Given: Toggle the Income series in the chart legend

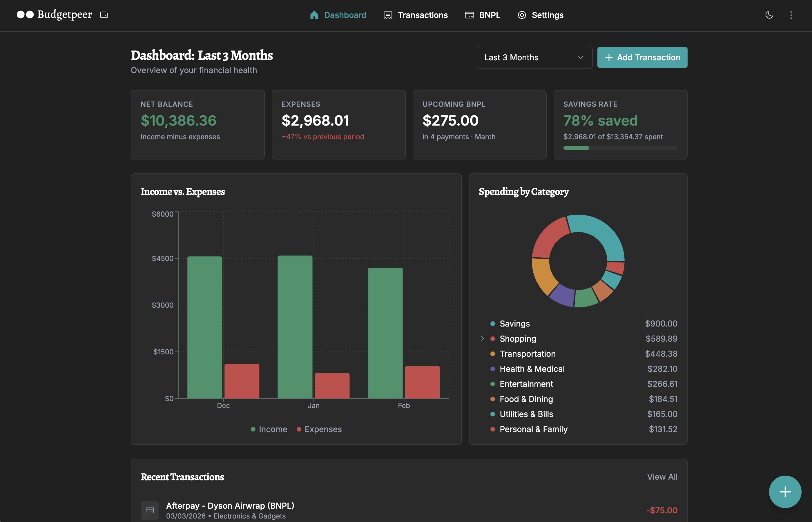Looking at the screenshot, I should click(269, 429).
